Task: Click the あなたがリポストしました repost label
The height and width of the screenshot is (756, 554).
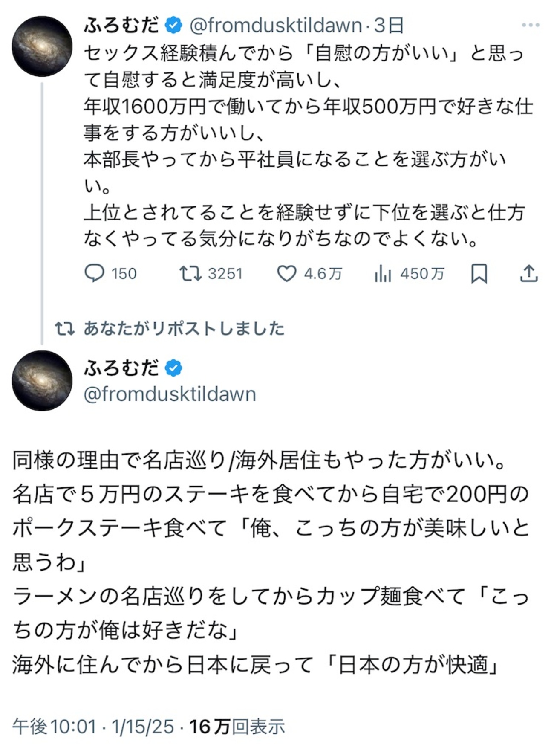Action: (x=183, y=328)
